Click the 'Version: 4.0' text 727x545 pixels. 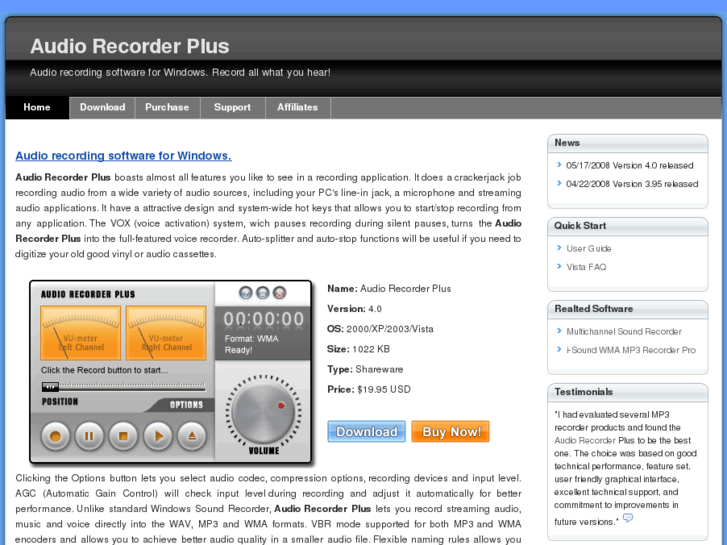tap(355, 309)
